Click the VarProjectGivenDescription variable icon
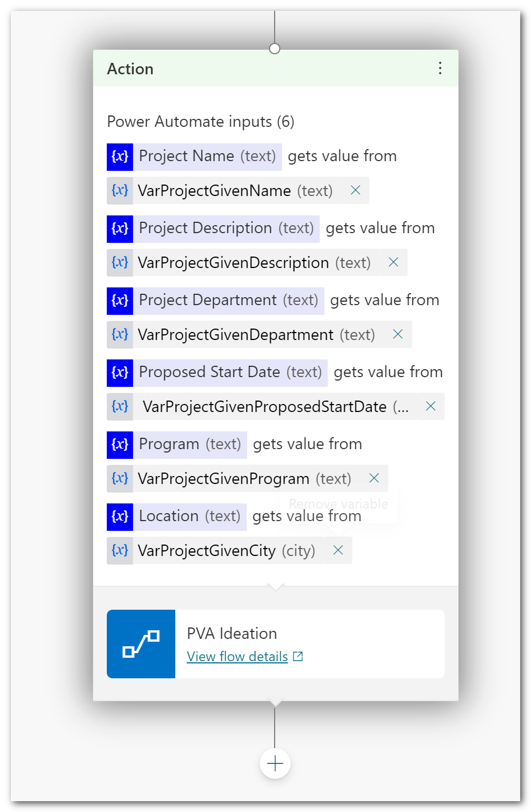The image size is (531, 812). click(120, 262)
